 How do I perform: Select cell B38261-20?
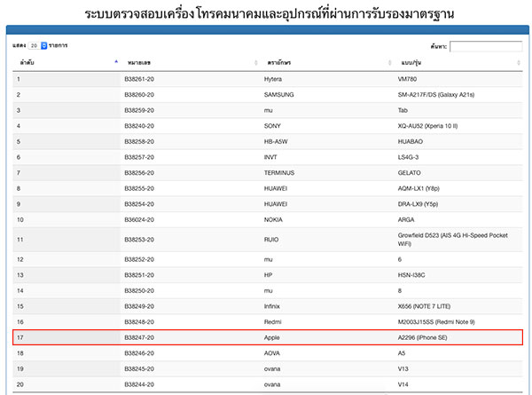[139, 79]
